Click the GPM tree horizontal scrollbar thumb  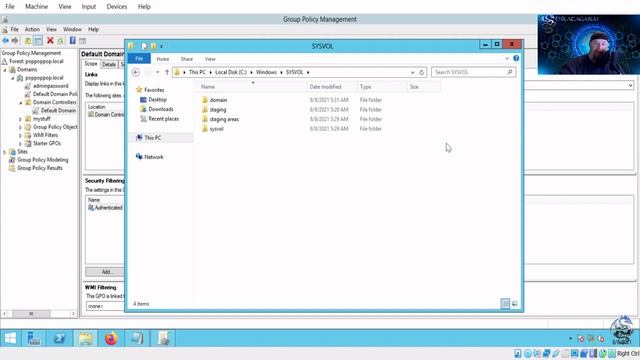[x=31, y=314]
